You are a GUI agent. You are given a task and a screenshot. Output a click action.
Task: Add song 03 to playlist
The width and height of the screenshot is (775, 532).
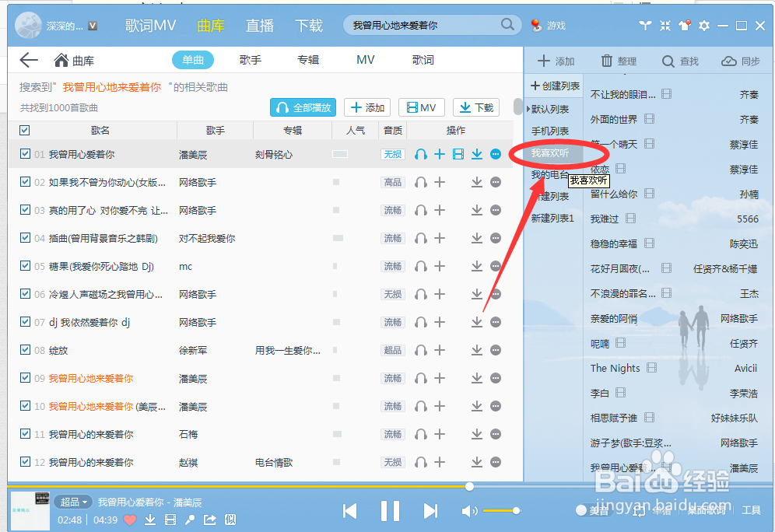click(x=440, y=211)
